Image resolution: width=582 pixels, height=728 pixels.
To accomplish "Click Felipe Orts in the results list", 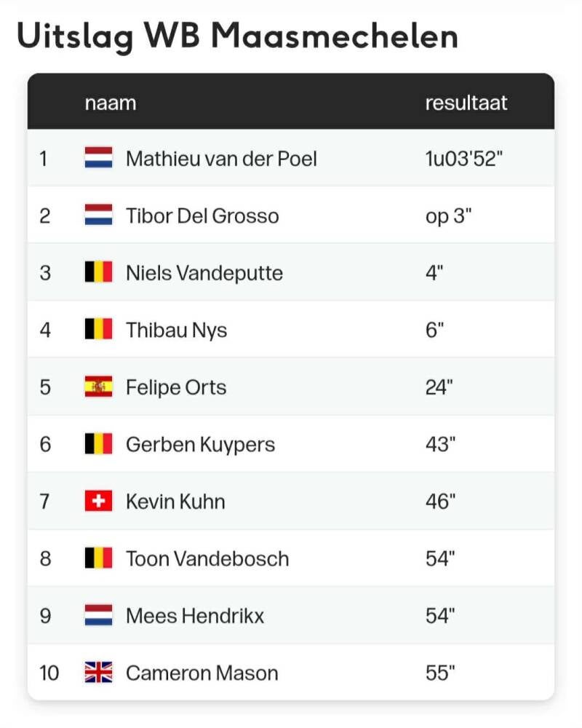I will tap(176, 387).
